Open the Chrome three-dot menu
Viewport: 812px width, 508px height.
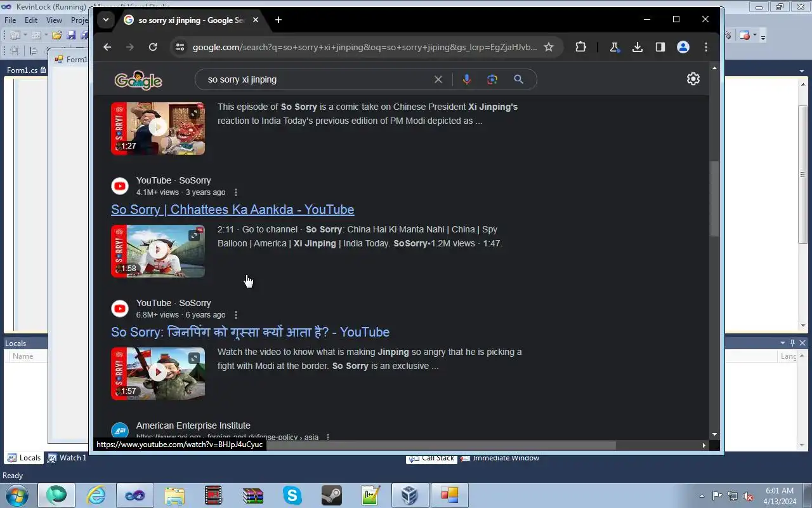click(x=706, y=47)
